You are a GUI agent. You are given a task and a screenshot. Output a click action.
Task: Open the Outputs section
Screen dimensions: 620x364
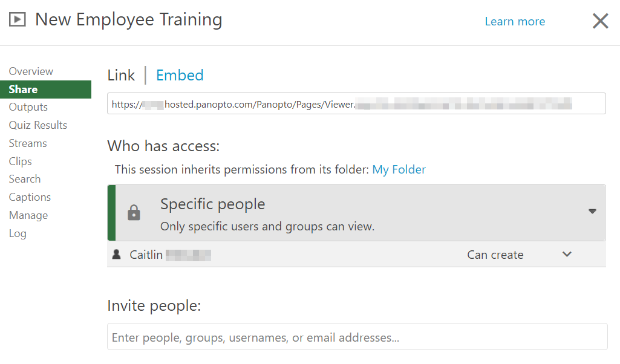coord(28,107)
